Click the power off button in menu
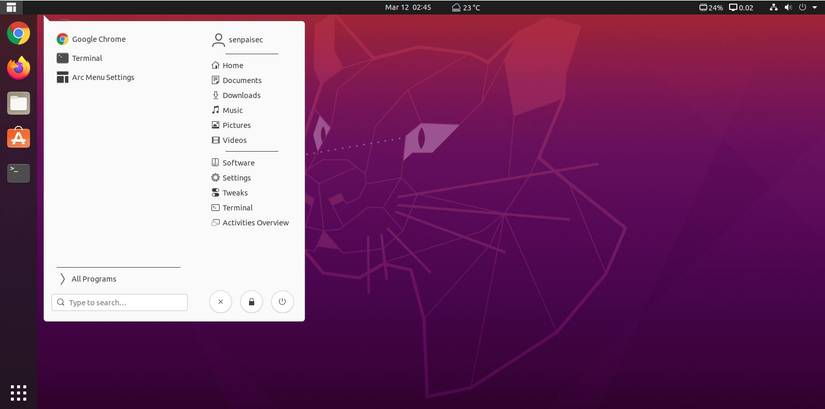The image size is (825, 409). (283, 302)
